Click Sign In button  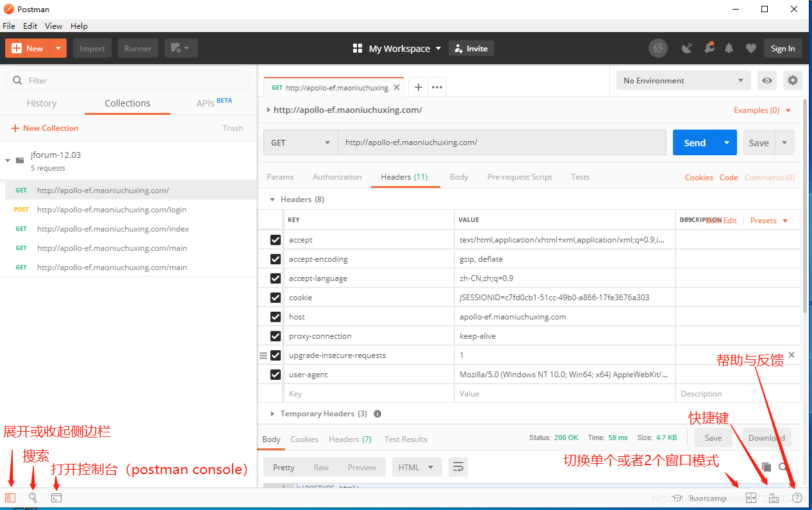point(783,48)
